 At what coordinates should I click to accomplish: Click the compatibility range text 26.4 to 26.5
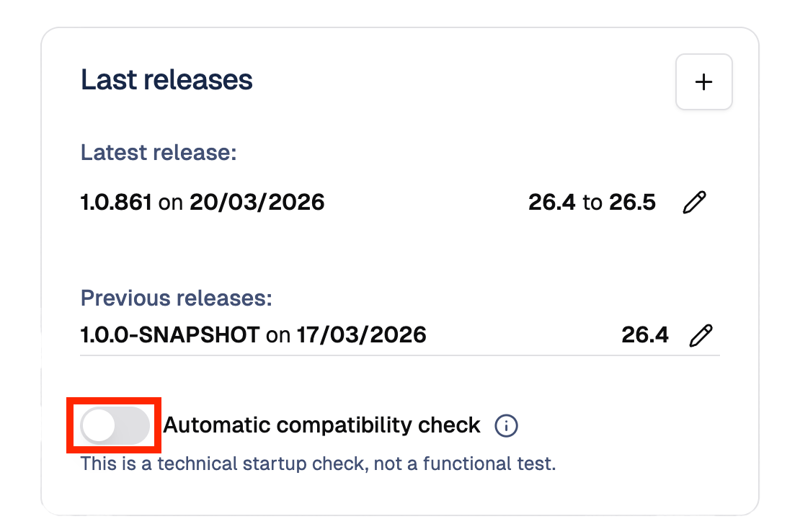pos(592,202)
